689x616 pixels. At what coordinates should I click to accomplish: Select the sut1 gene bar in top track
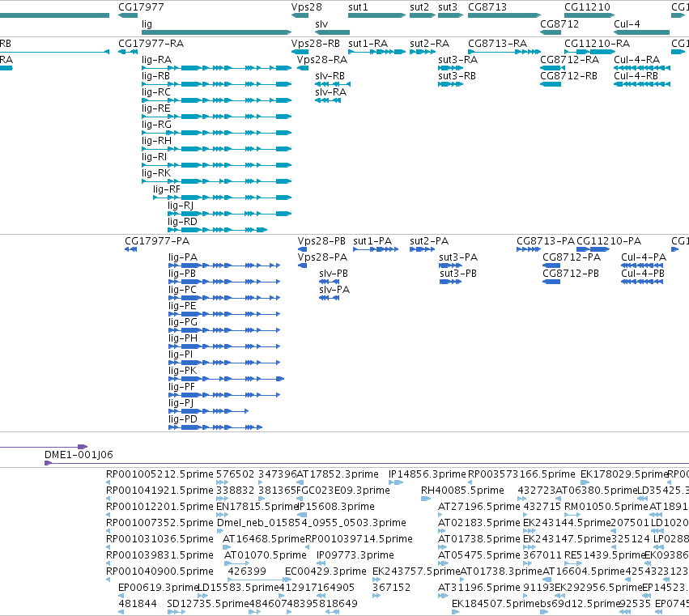pos(376,15)
